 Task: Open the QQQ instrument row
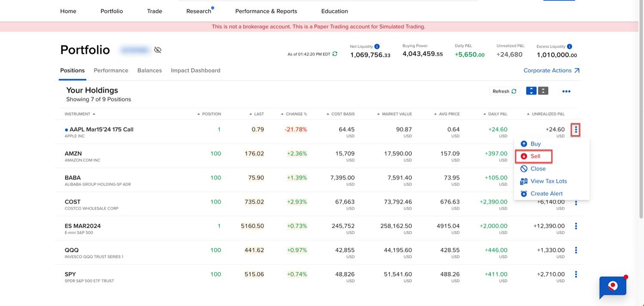click(72, 250)
